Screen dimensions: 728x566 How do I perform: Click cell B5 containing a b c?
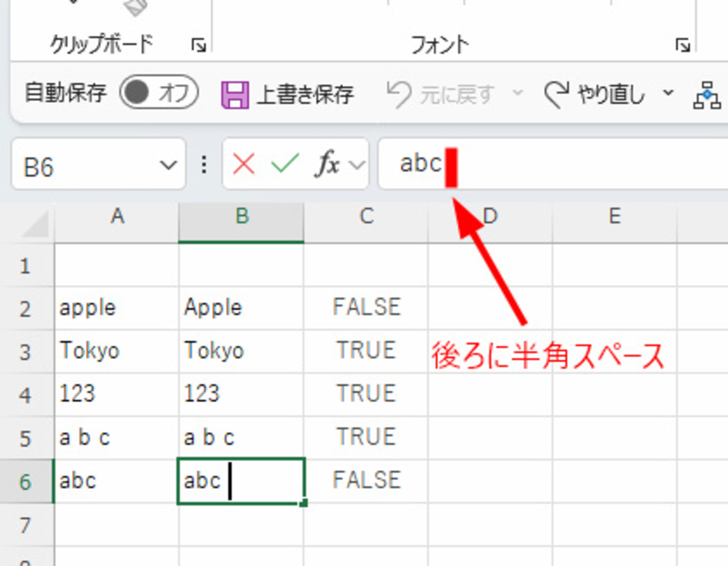(x=241, y=438)
